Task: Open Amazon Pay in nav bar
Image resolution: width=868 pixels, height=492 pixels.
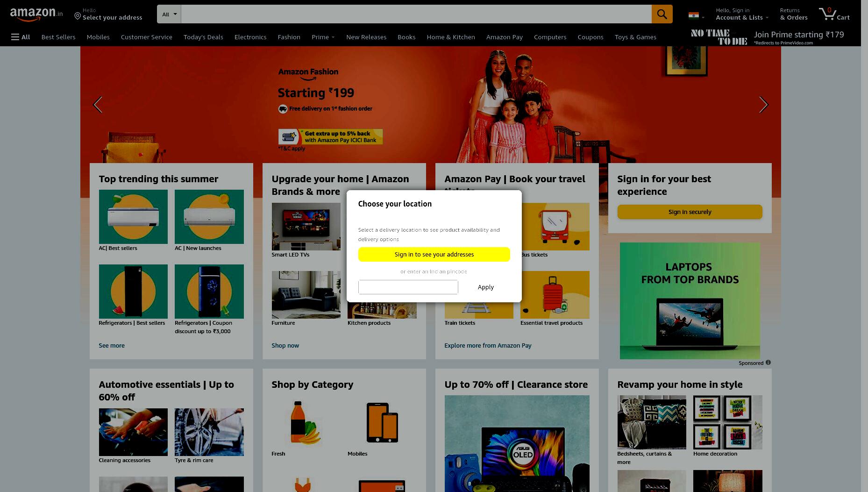Action: (505, 37)
